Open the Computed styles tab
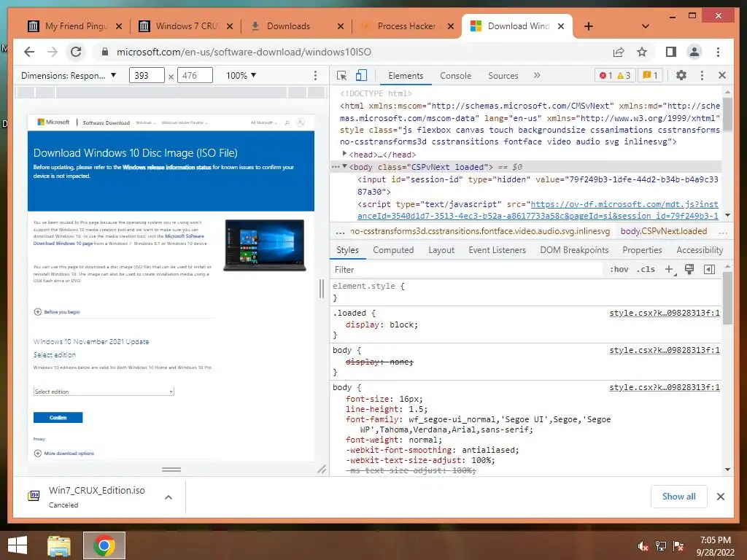Image resolution: width=747 pixels, height=560 pixels. [393, 250]
